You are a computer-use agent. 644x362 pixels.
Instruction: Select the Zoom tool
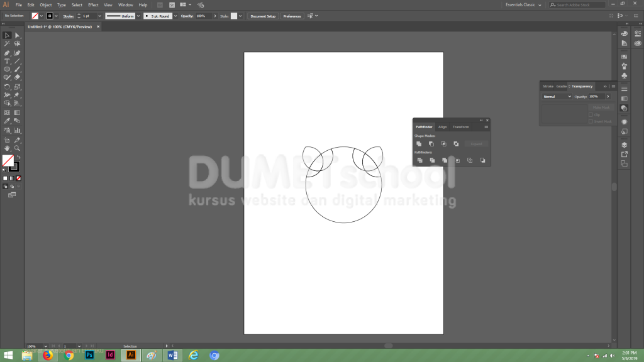17,148
